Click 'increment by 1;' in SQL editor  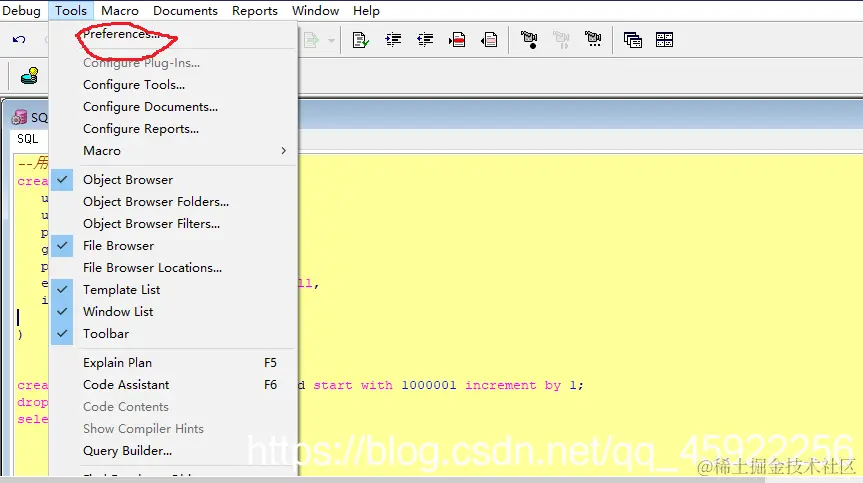[x=524, y=385]
